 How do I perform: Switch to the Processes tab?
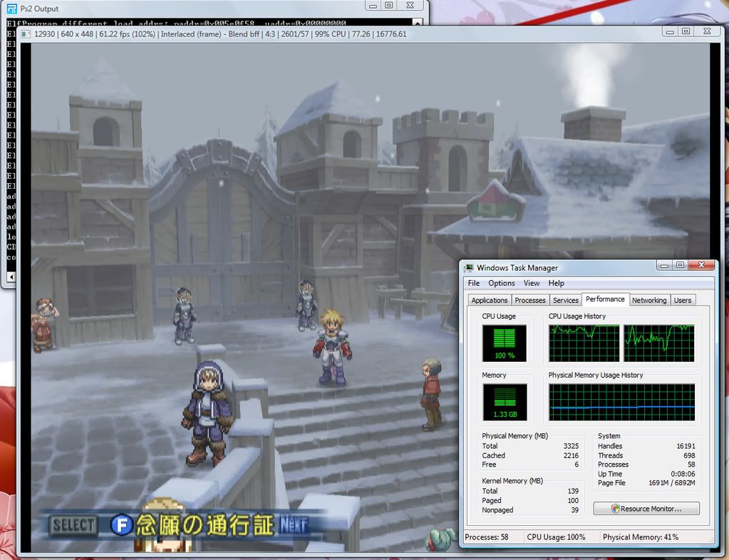pos(530,300)
